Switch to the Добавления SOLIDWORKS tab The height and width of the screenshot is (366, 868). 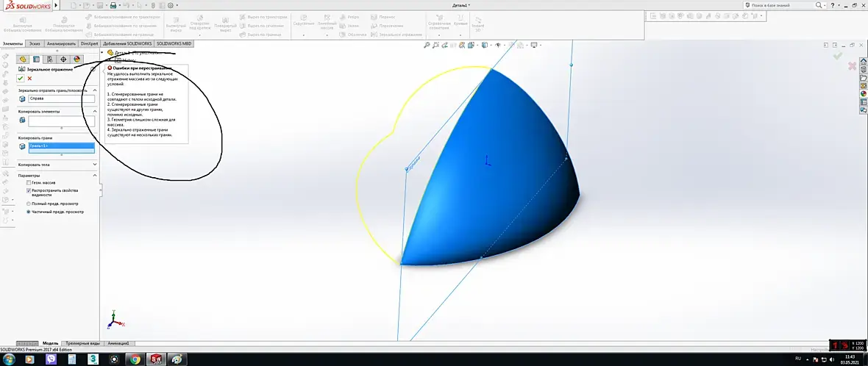127,43
